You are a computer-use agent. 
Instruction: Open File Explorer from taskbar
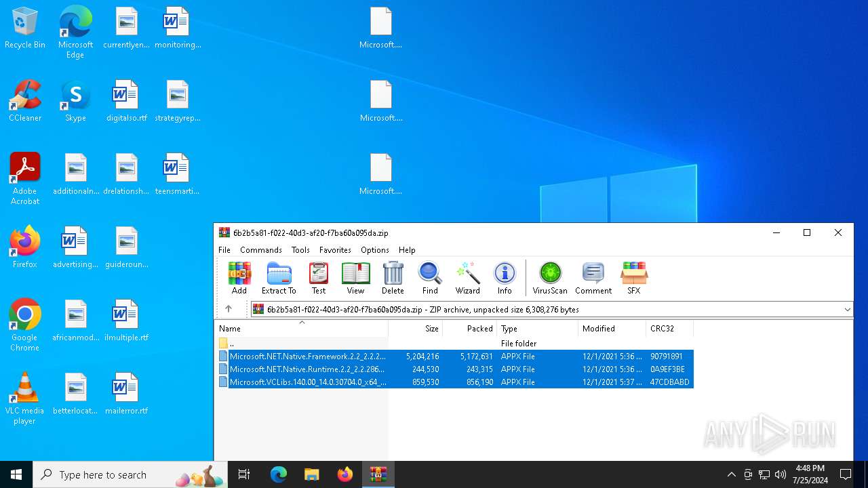click(x=312, y=474)
